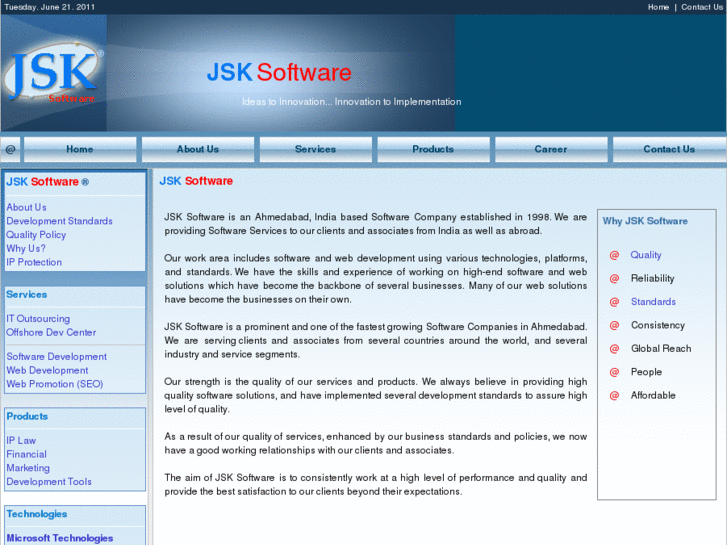Image resolution: width=727 pixels, height=545 pixels.
Task: Click the large JSK Software banner title
Action: [x=279, y=72]
